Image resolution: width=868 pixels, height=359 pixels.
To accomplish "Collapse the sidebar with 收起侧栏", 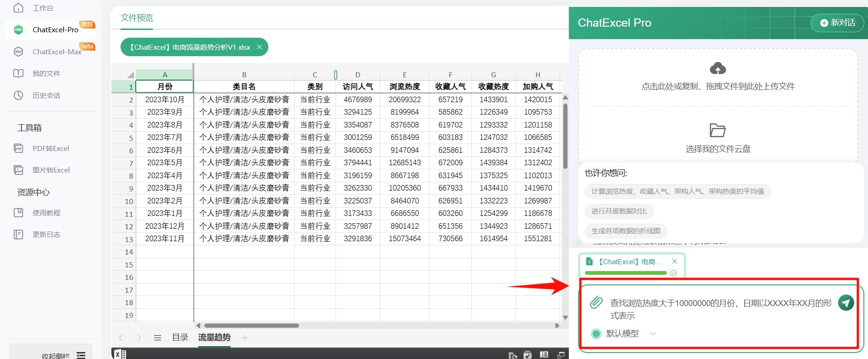I will click(63, 355).
